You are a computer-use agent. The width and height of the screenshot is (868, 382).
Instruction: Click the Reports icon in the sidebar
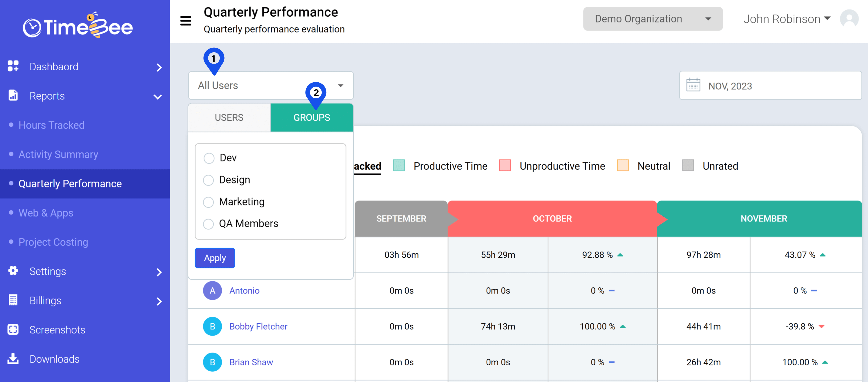(13, 96)
